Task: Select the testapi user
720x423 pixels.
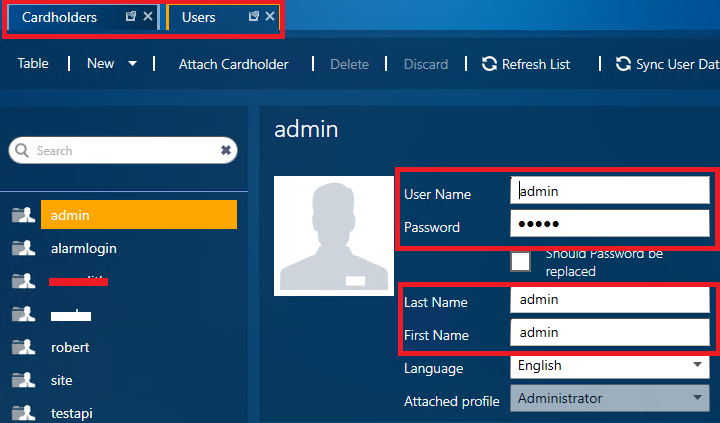Action: click(72, 413)
